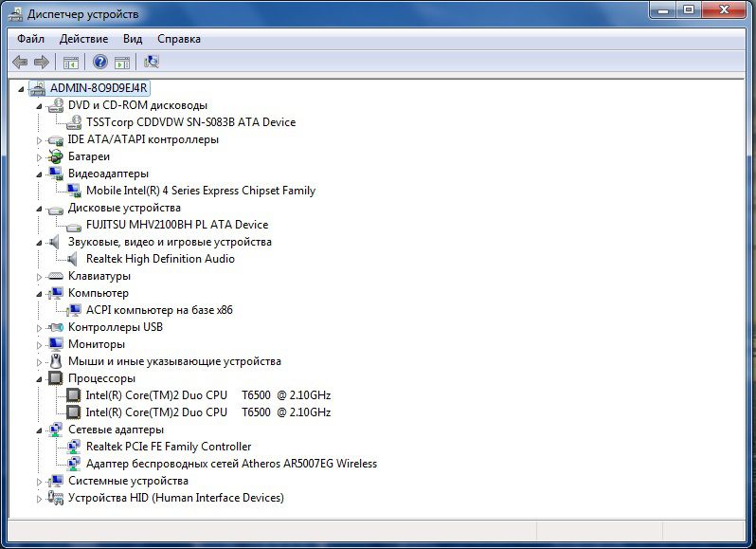Open the Файл menu

(x=30, y=39)
